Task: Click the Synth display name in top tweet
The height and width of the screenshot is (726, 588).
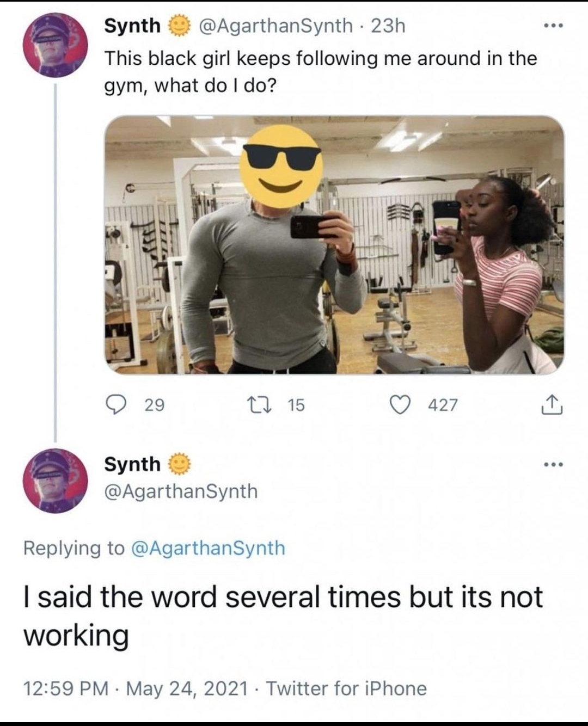Action: coord(132,26)
